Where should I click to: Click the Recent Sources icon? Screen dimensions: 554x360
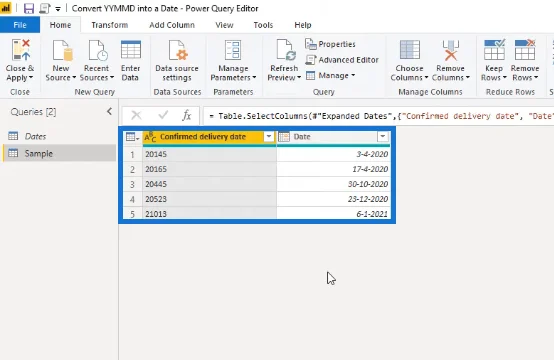coord(98,51)
